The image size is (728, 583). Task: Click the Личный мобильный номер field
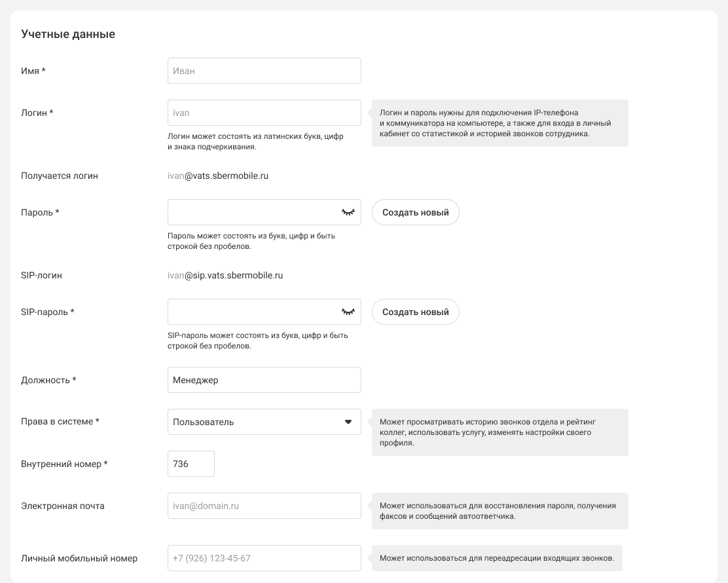(264, 558)
